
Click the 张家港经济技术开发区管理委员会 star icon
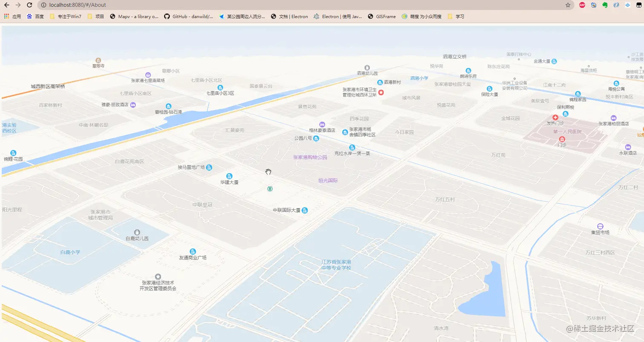click(x=158, y=276)
